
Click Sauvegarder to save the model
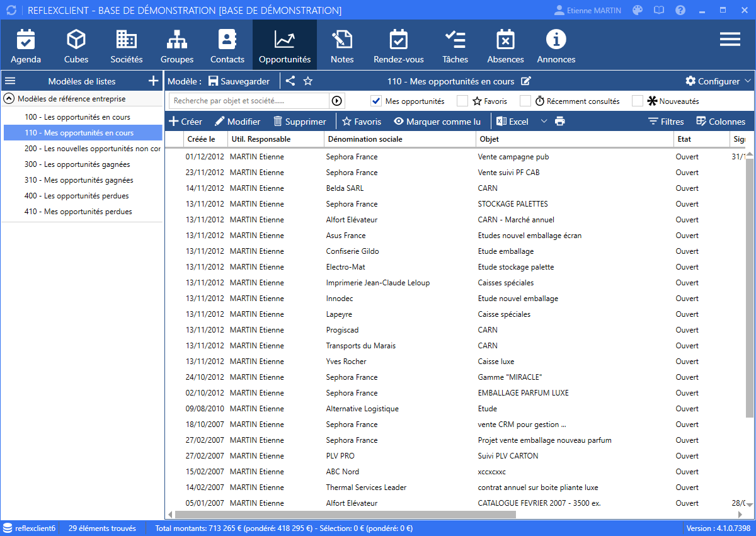(x=239, y=81)
